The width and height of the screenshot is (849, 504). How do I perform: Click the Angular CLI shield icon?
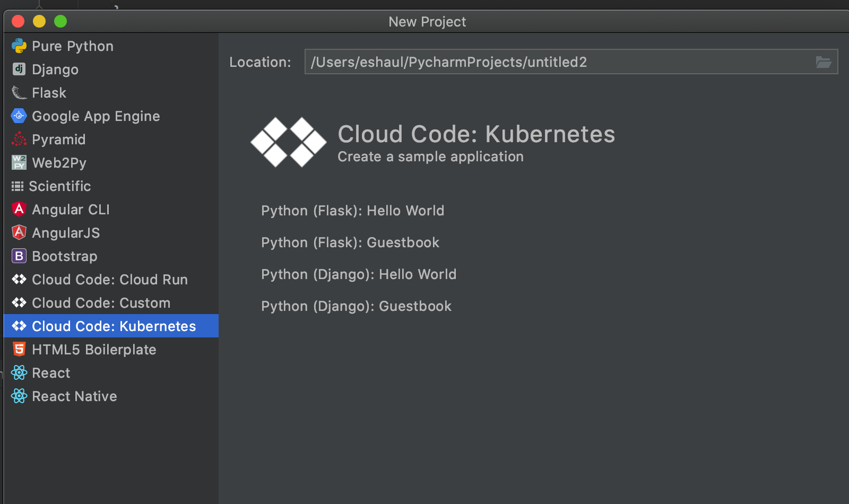tap(19, 209)
